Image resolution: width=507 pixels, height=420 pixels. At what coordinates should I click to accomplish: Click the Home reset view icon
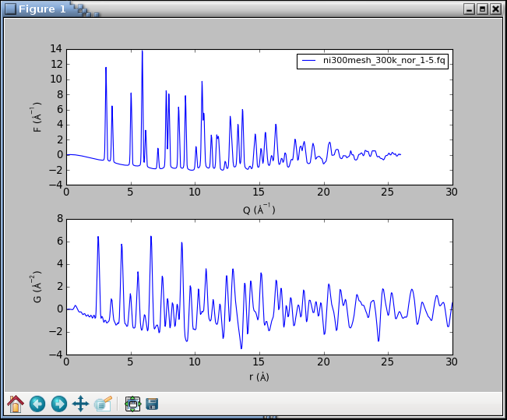16,404
